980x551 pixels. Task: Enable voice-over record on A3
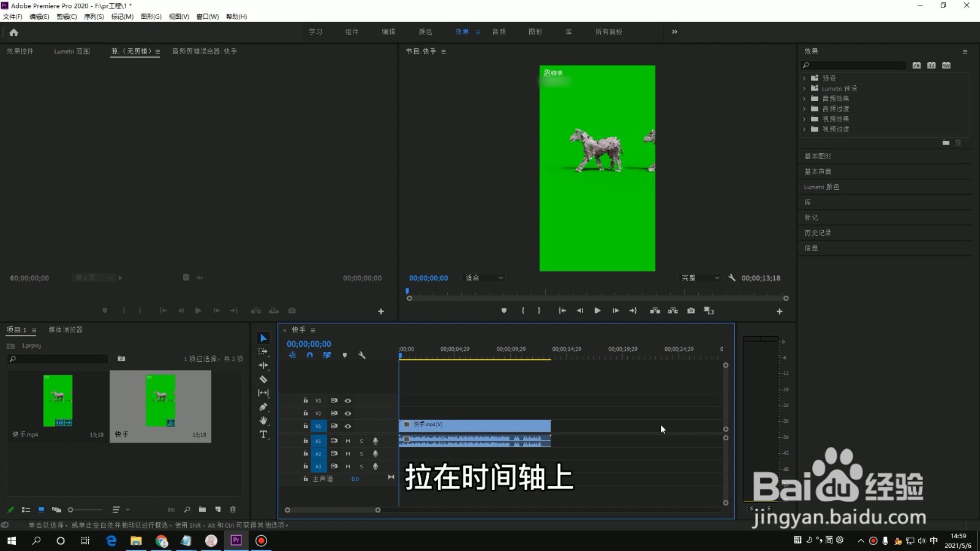click(375, 467)
